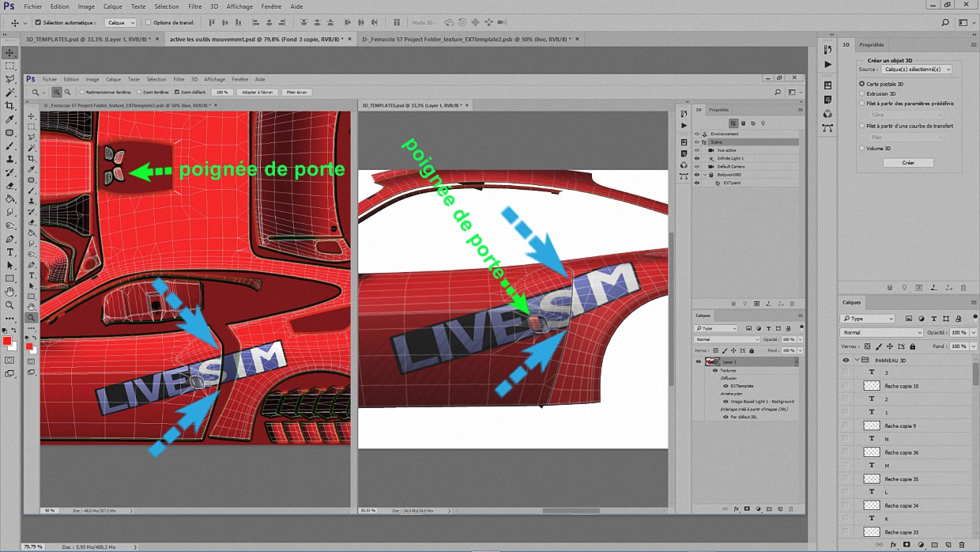Filter layers by type layers T icon
This screenshot has width=980, height=552.
pyautogui.click(x=933, y=319)
